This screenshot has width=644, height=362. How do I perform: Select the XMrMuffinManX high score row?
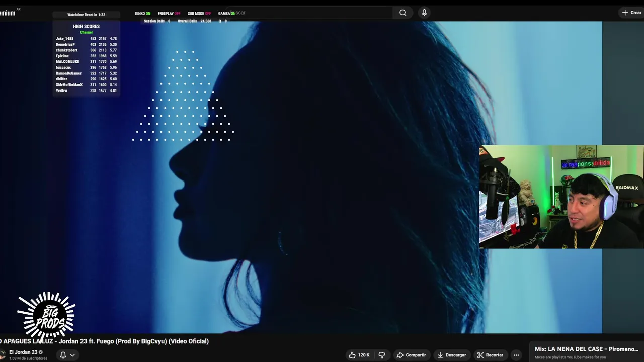(x=86, y=85)
